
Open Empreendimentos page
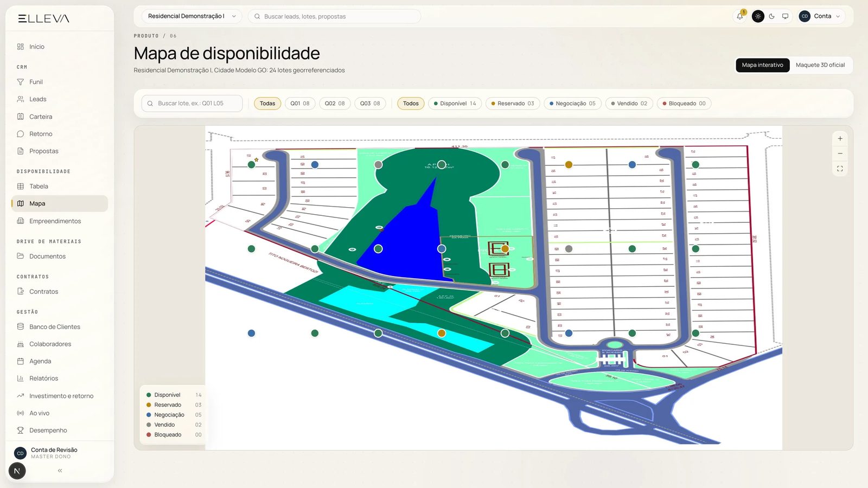(x=60, y=221)
